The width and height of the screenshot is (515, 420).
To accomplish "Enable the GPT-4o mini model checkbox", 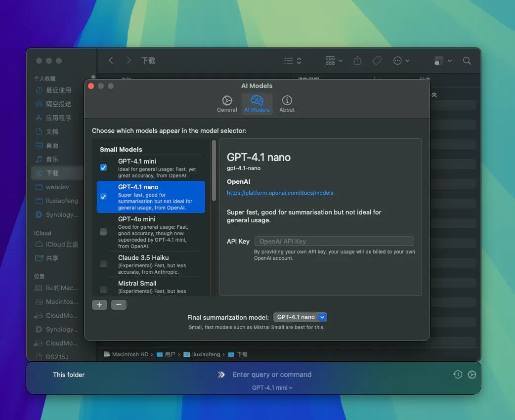I will pyautogui.click(x=103, y=232).
